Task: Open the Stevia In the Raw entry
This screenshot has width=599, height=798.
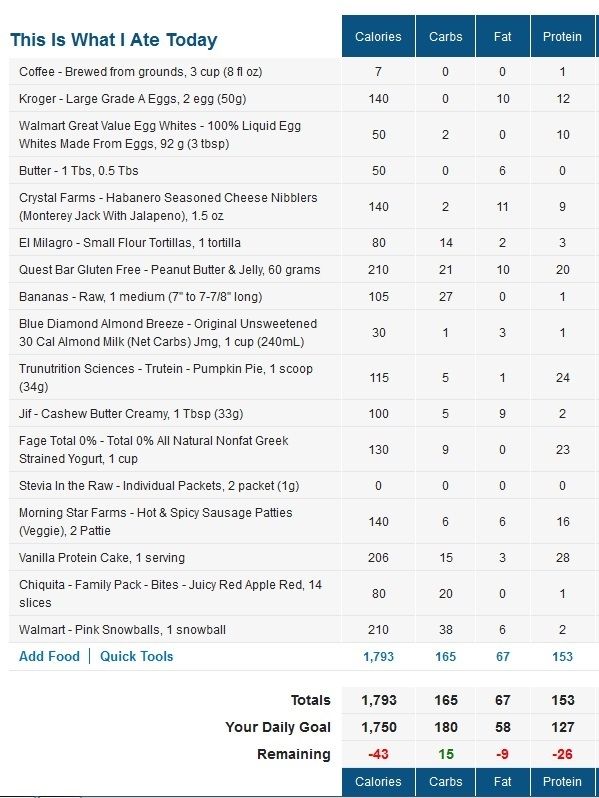Action: pos(159,486)
